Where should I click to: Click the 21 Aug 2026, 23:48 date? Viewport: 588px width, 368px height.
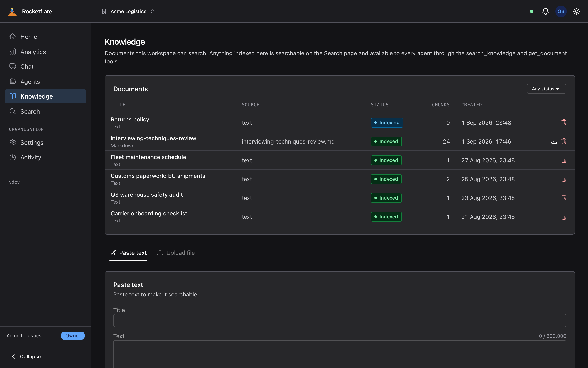pyautogui.click(x=488, y=217)
